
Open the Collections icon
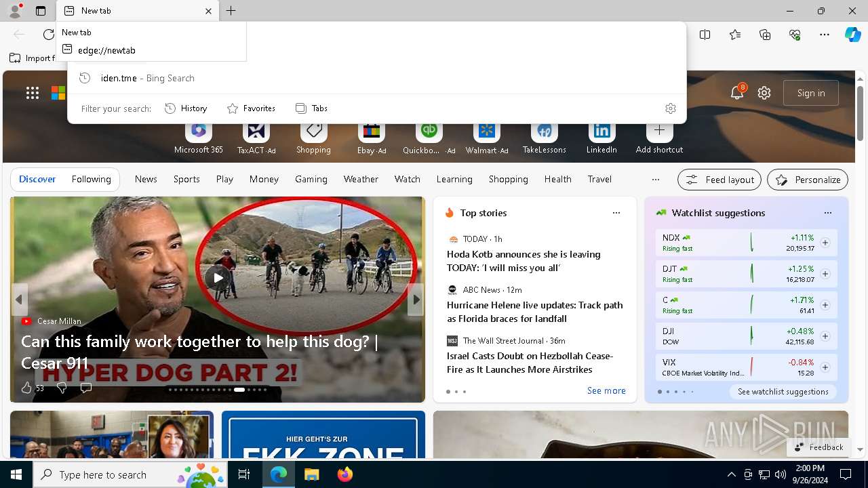(765, 35)
